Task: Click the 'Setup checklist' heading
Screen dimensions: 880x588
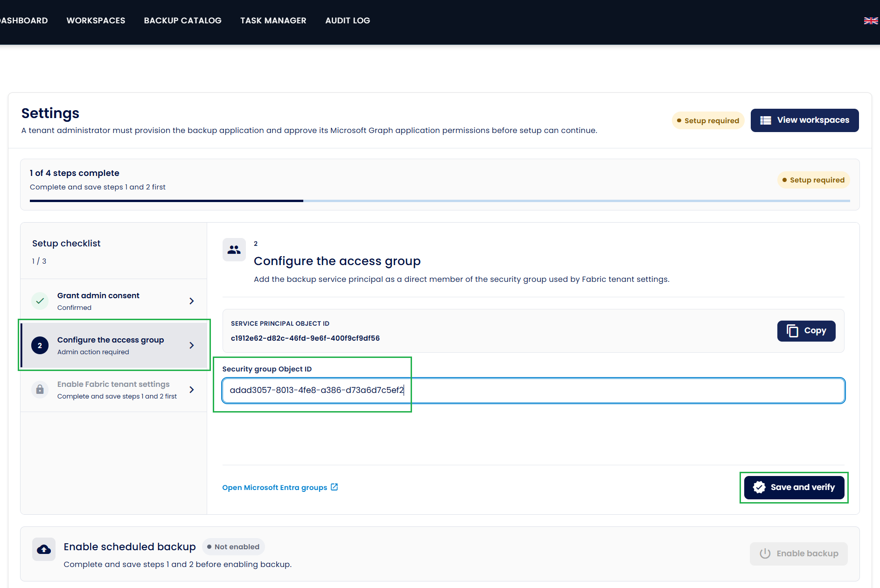Action: (66, 244)
